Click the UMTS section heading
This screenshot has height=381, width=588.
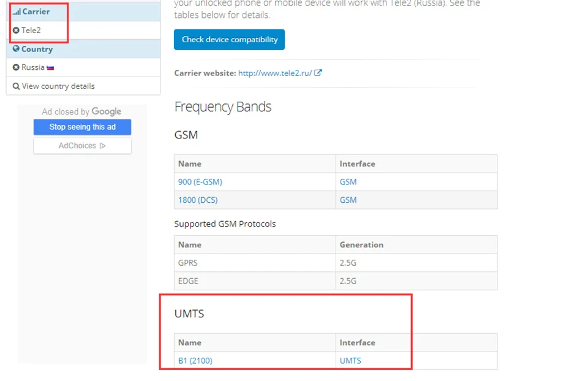click(x=189, y=314)
